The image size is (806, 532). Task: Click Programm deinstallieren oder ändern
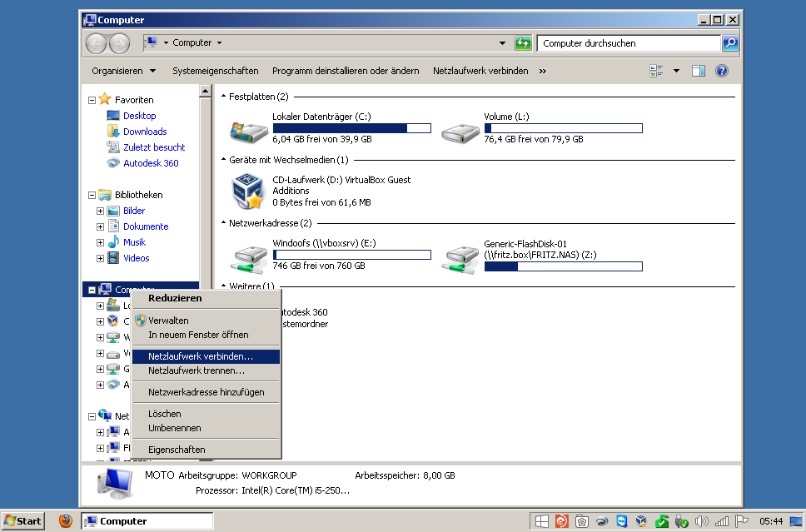(x=346, y=71)
